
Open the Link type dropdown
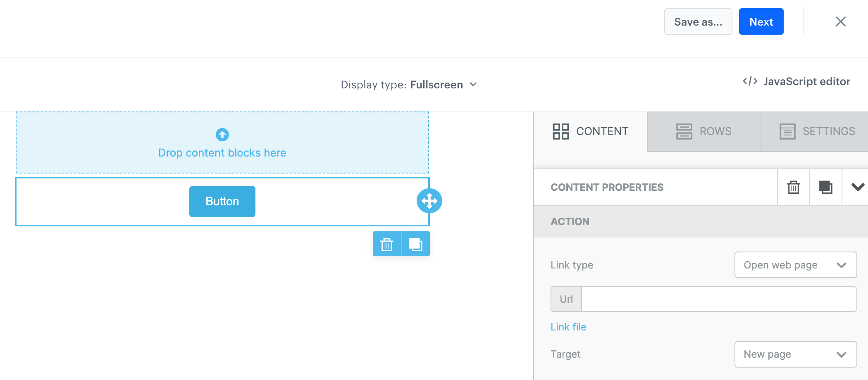[x=795, y=265]
